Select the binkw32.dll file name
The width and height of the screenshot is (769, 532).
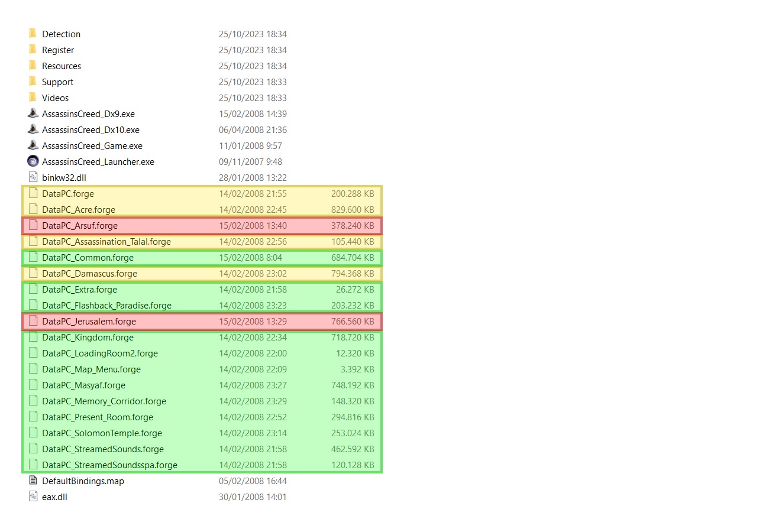pos(64,178)
